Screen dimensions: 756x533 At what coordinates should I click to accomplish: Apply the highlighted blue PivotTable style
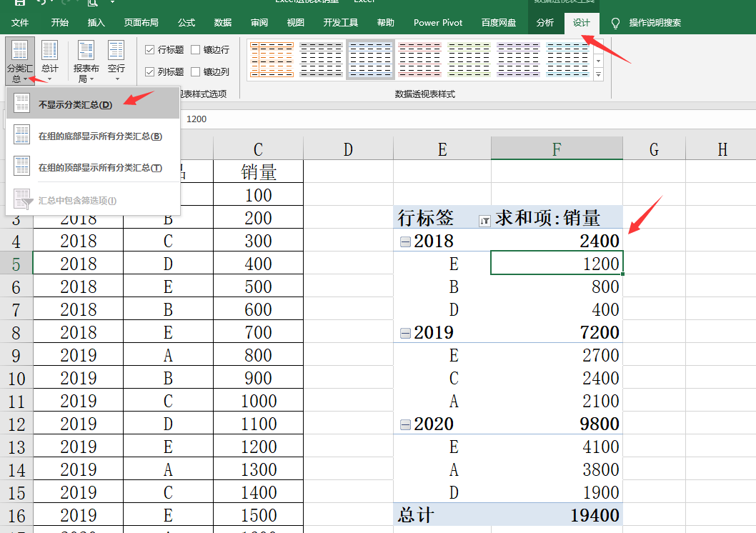click(370, 59)
